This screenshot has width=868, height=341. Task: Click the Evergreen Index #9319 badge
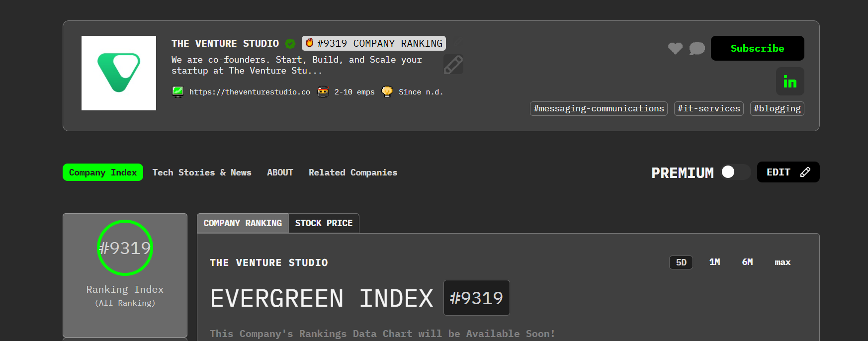[x=476, y=298]
